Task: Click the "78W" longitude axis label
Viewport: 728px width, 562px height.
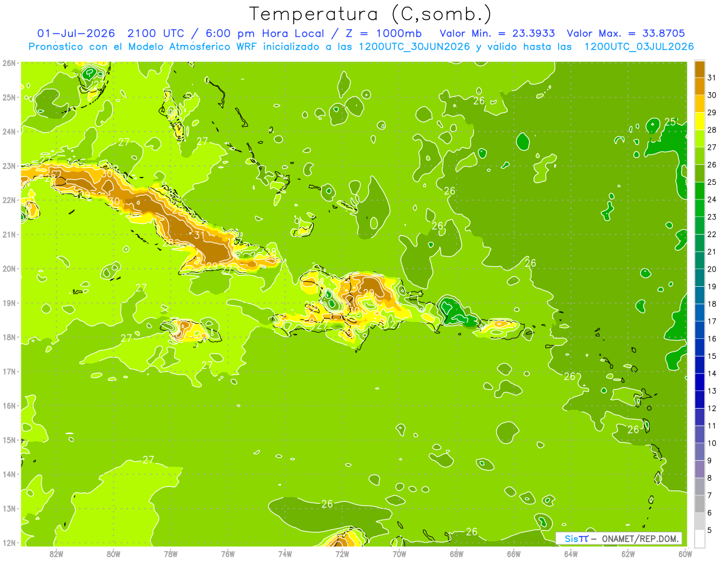Action: (x=170, y=554)
